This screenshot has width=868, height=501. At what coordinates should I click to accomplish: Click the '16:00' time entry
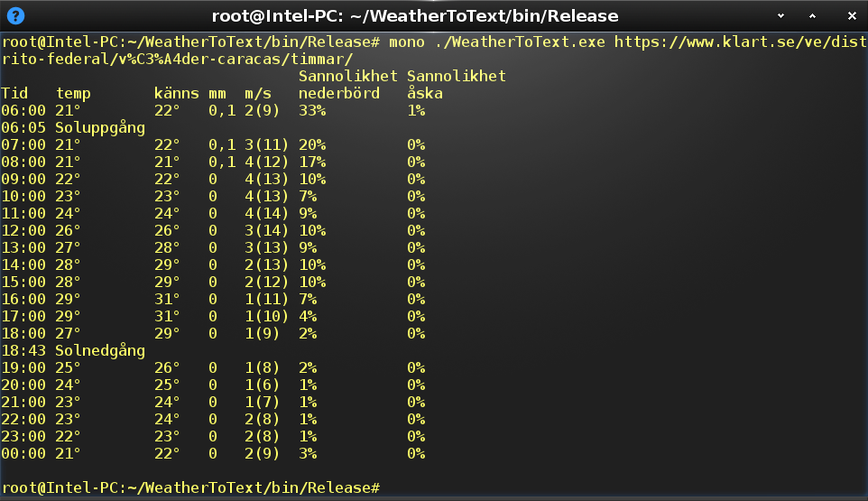click(x=23, y=300)
